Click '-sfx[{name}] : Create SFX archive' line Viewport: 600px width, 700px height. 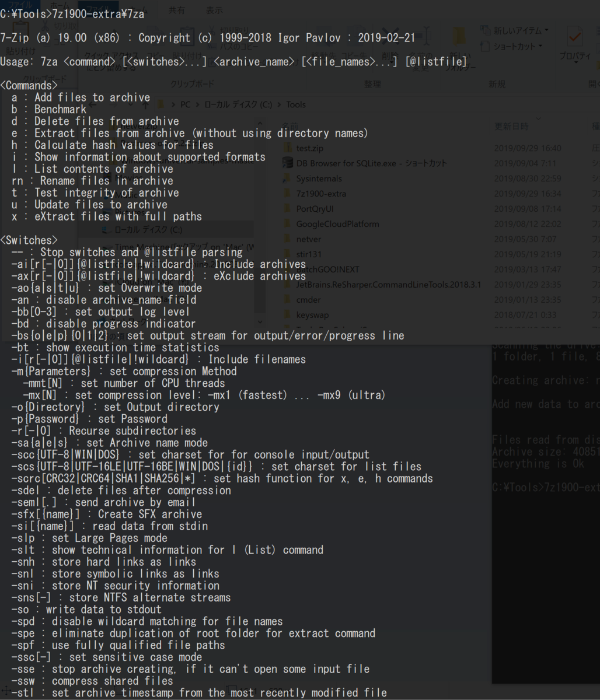pos(107,514)
